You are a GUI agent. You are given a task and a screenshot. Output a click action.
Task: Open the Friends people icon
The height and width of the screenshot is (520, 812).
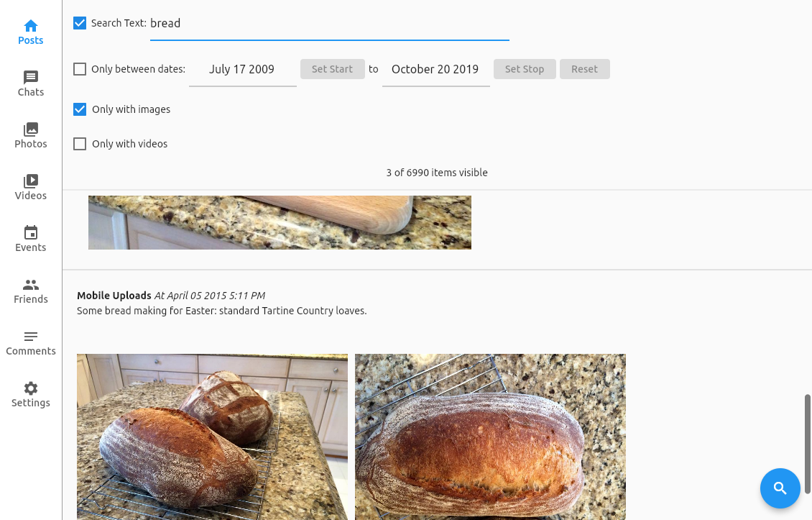31,285
